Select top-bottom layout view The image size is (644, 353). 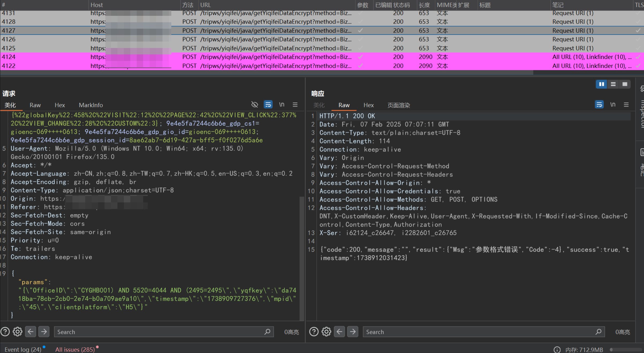[613, 84]
